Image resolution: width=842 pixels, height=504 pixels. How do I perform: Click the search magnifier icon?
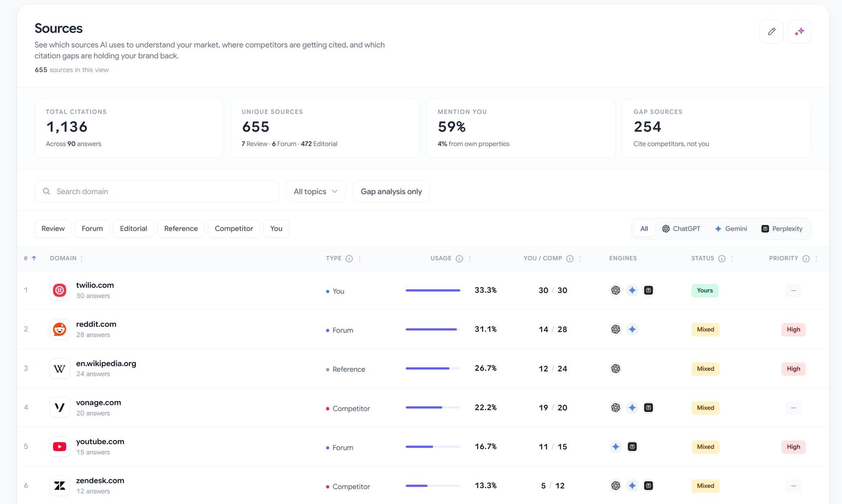(x=47, y=191)
